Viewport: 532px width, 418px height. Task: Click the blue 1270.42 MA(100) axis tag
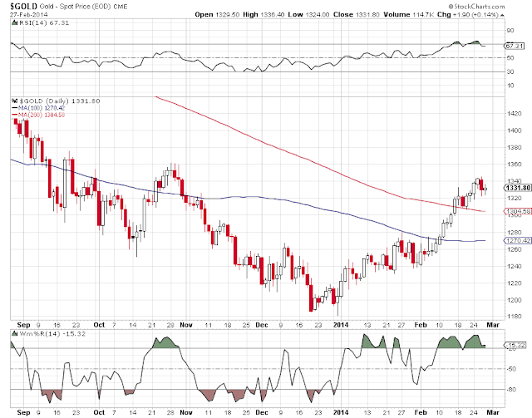coord(517,240)
